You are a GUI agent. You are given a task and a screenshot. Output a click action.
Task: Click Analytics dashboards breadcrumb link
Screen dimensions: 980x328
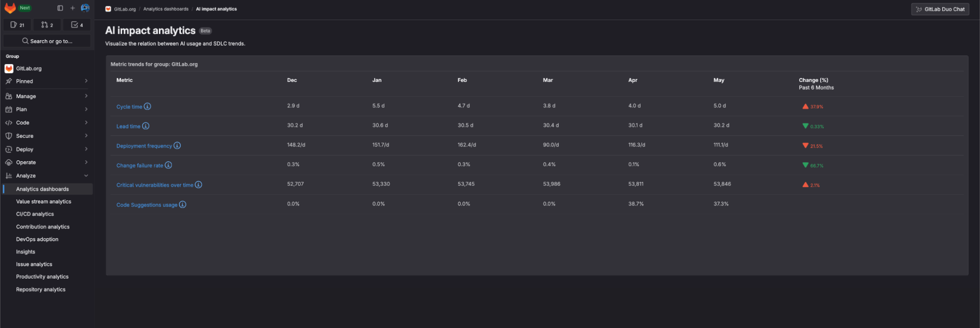point(166,9)
